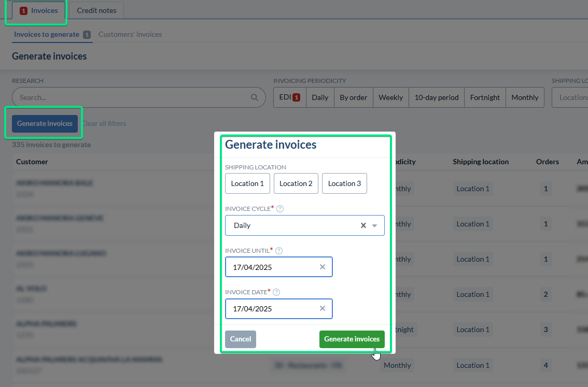Toggle Location 2 shipping location

(296, 183)
